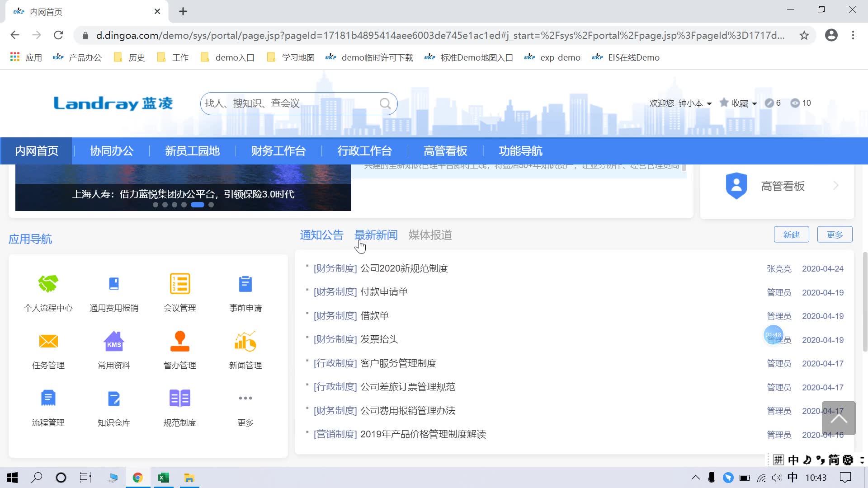The image size is (868, 488).
Task: Open Chrome menu three-dots button
Action: coord(853,35)
